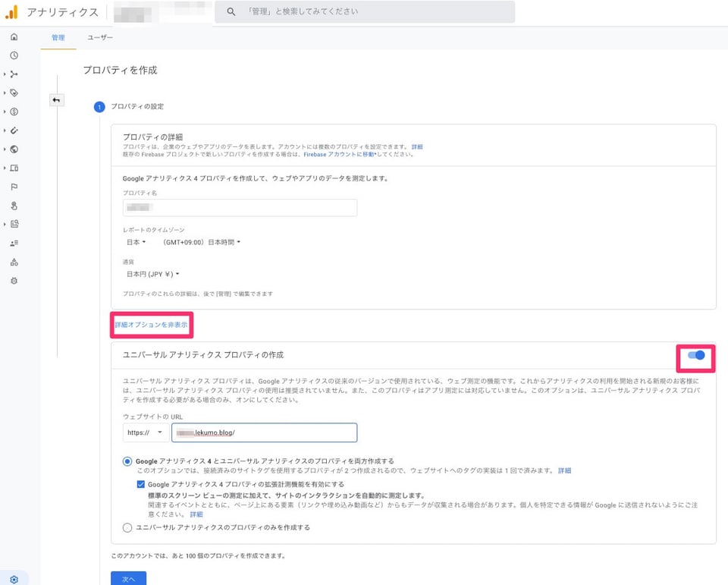Expand the tag sidebar section arrow

pyautogui.click(x=5, y=93)
